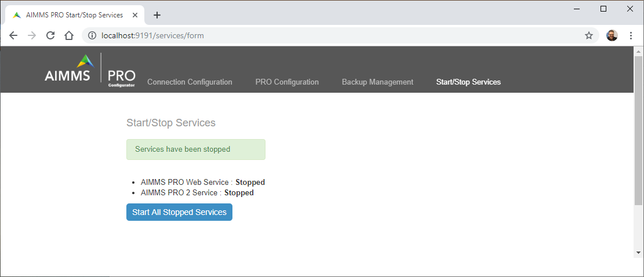Click the browser forward arrow
Viewport: 644px width, 277px height.
(x=32, y=36)
